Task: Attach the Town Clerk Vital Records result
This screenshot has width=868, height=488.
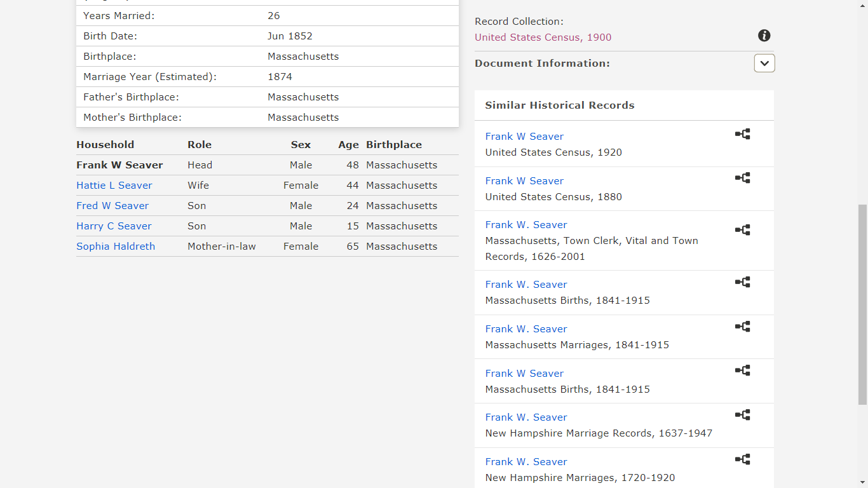Action: point(742,229)
